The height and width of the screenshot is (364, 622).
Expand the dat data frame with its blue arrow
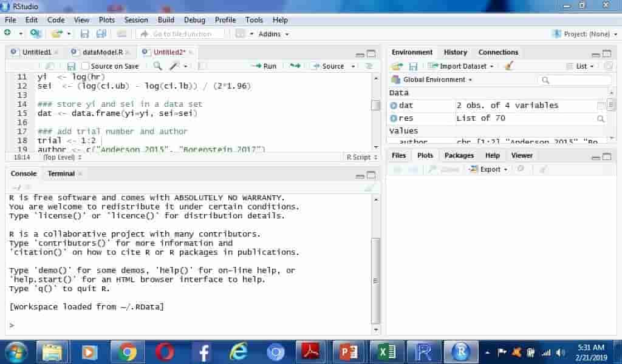[393, 106]
